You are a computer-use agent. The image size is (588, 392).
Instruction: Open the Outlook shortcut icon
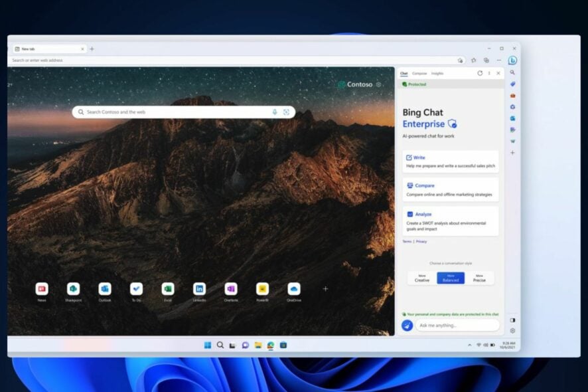coord(105,289)
